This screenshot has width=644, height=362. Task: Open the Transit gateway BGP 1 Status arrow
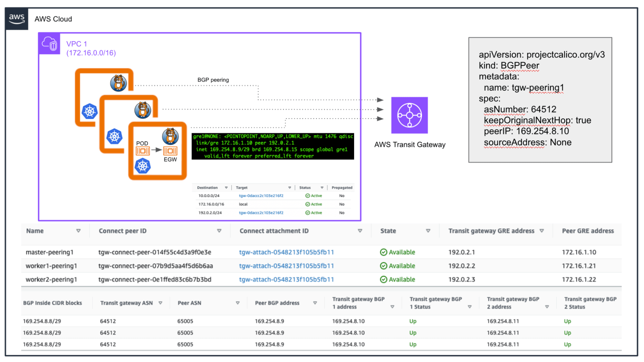coord(469,307)
